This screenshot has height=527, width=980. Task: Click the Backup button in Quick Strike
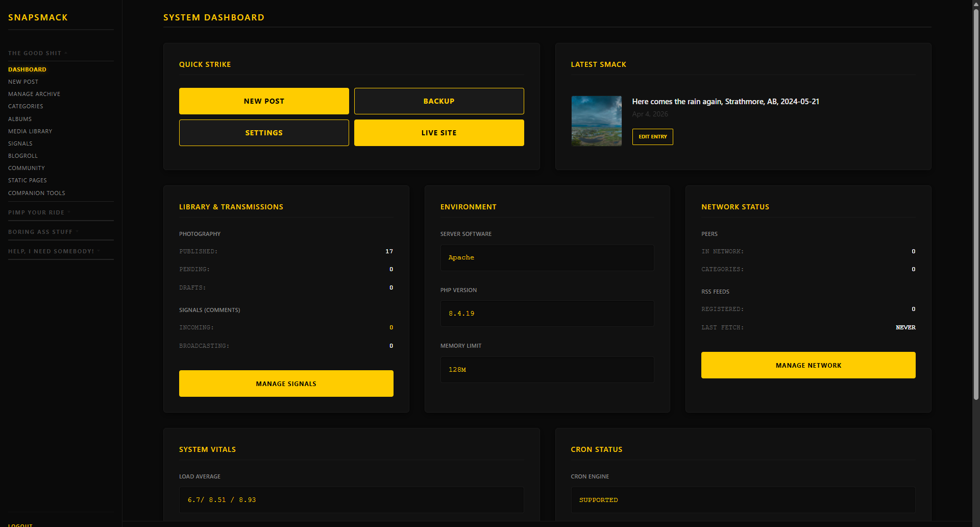[439, 101]
